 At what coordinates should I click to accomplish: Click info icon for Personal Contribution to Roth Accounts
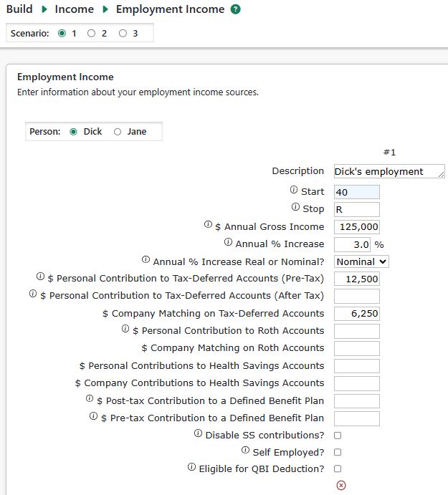tap(125, 330)
